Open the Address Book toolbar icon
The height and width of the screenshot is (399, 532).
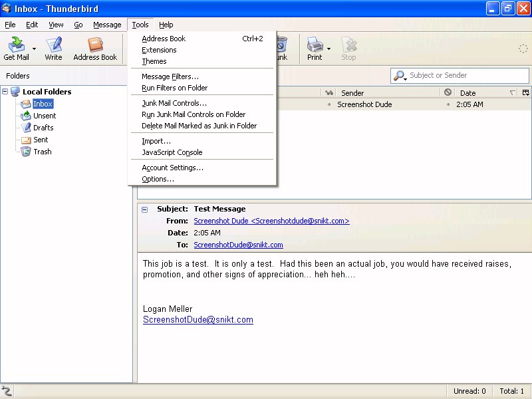[x=95, y=48]
